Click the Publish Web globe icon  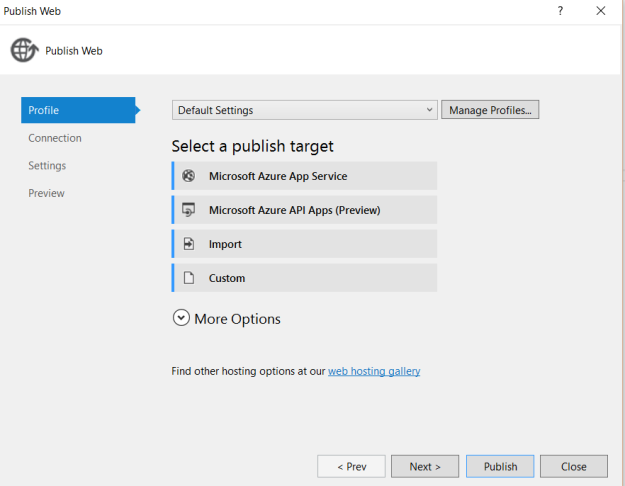(24, 50)
